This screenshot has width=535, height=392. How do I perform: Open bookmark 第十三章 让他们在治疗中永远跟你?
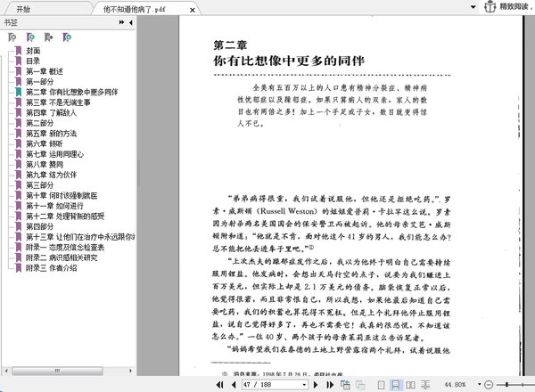80,237
